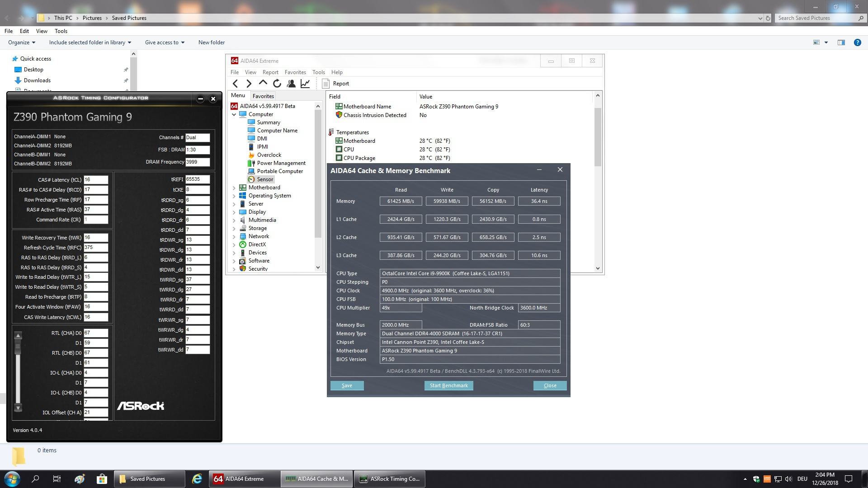Click the AIDA64 Forward navigation arrow
868x488 pixels.
(x=249, y=84)
